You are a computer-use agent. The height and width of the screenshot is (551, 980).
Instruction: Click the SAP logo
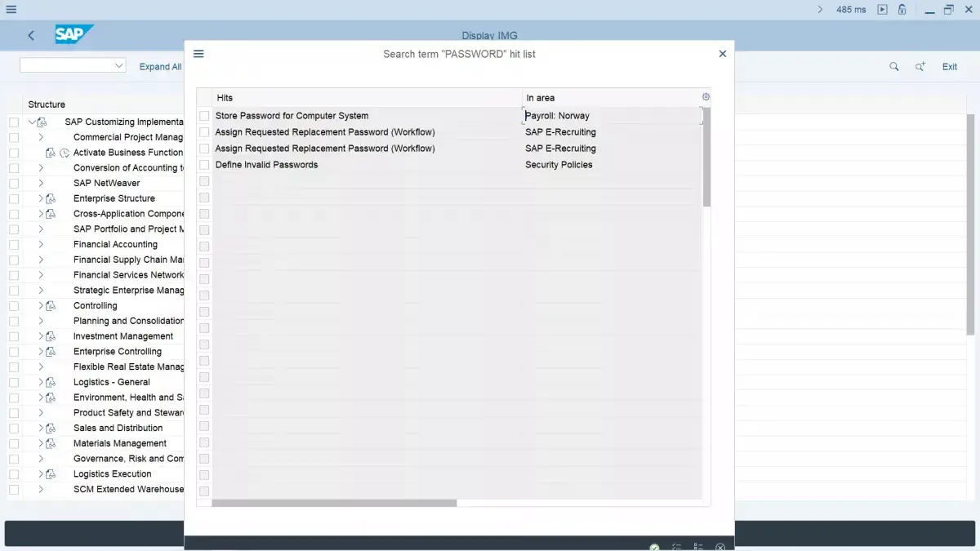(74, 35)
